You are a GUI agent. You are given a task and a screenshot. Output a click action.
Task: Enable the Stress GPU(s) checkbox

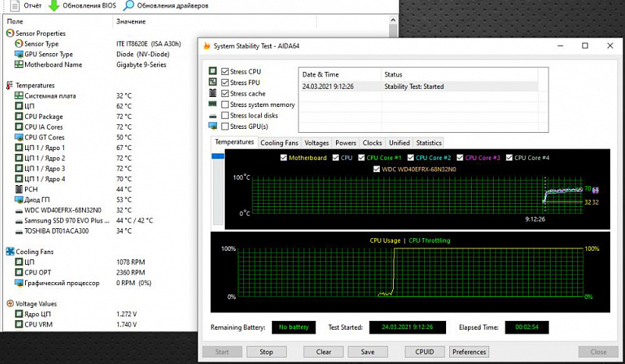coord(225,127)
